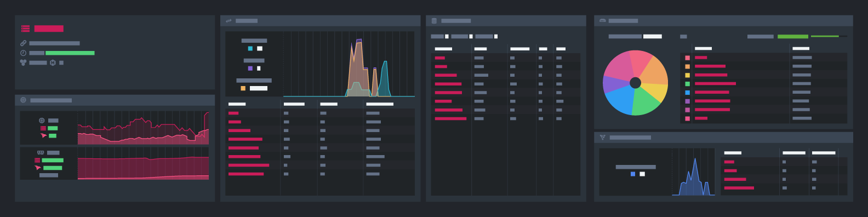Click the red cursor arrow in lower chart legend
Screen dimensions: 868x217
click(x=38, y=168)
